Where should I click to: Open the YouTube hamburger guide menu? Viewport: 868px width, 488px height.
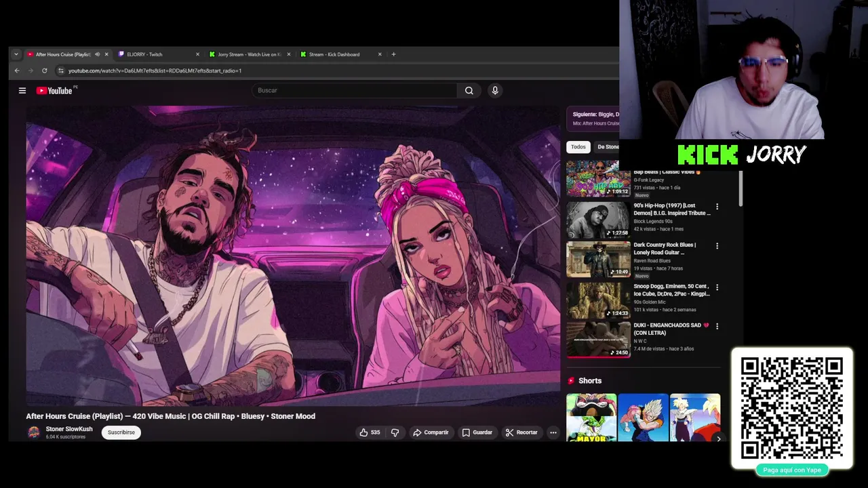point(22,90)
